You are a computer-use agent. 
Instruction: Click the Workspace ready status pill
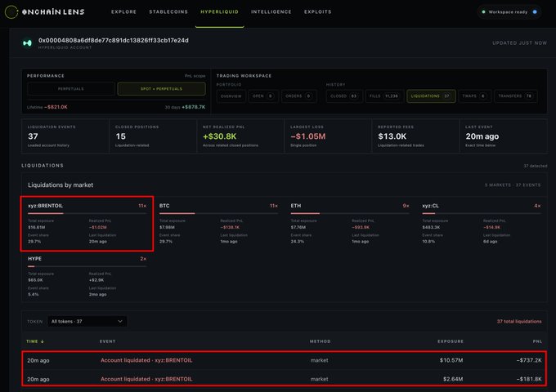tap(509, 11)
